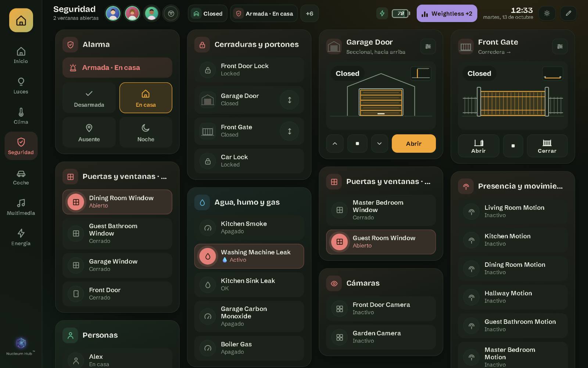This screenshot has height=368, width=588.
Task: Click Abrir on the Front Gate card
Action: click(478, 146)
